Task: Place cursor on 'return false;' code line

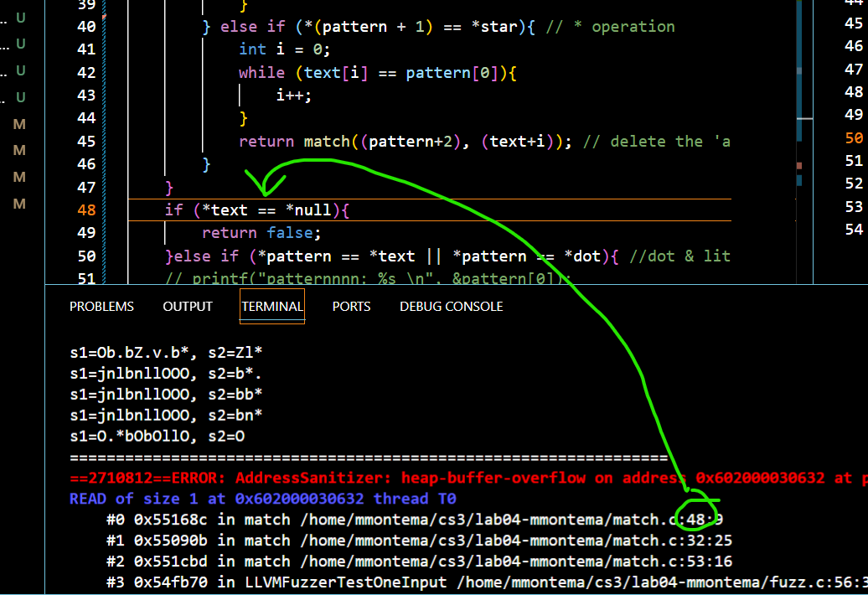Action: tap(261, 233)
